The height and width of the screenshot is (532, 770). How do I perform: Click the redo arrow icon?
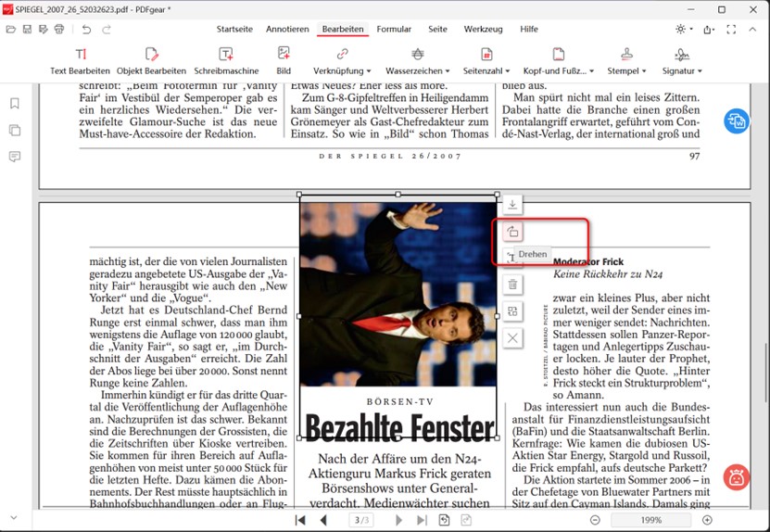(107, 30)
